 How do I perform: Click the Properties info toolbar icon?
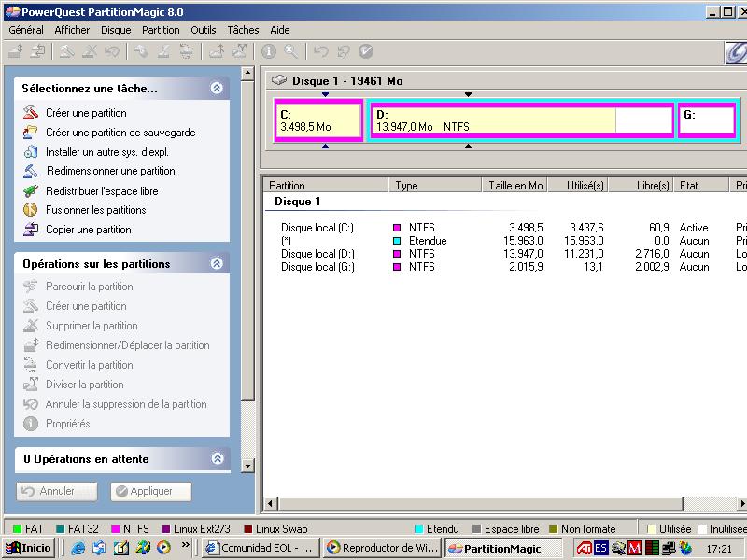269,51
